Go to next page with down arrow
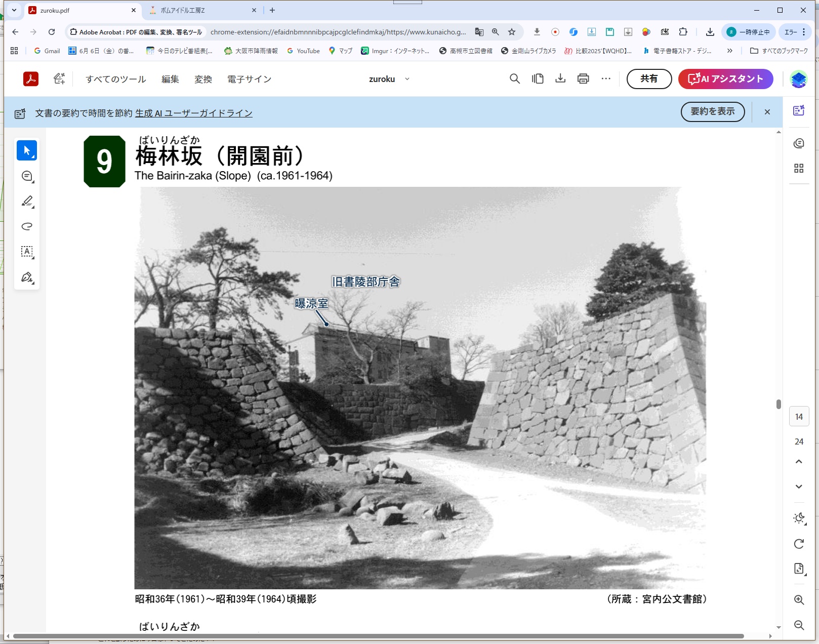Screen dimensions: 819x644 pyautogui.click(x=799, y=487)
